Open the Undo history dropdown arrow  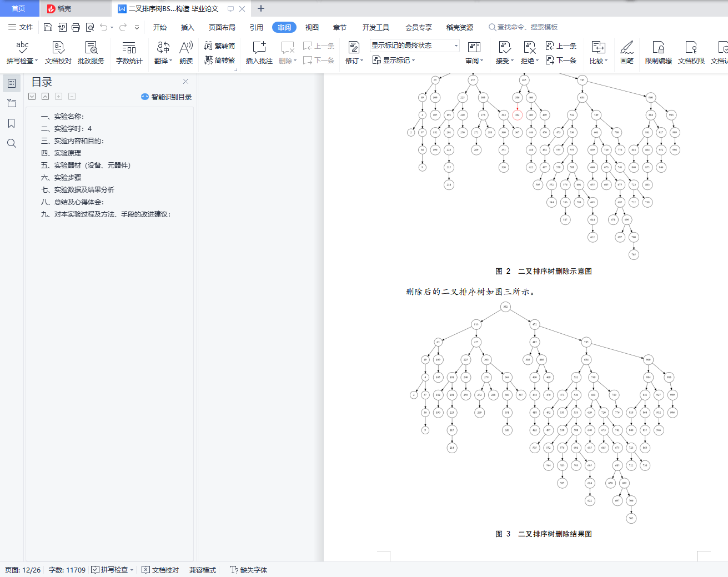(x=112, y=27)
